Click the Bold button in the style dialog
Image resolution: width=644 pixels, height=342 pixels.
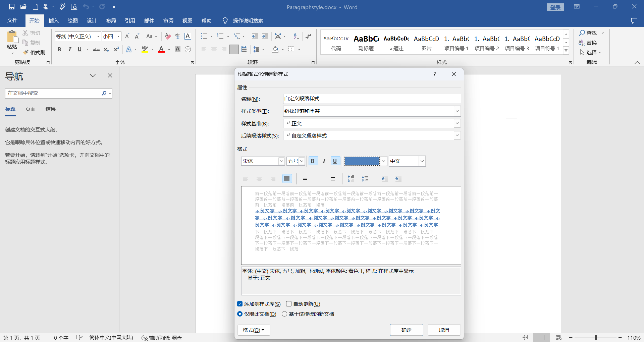coord(313,161)
